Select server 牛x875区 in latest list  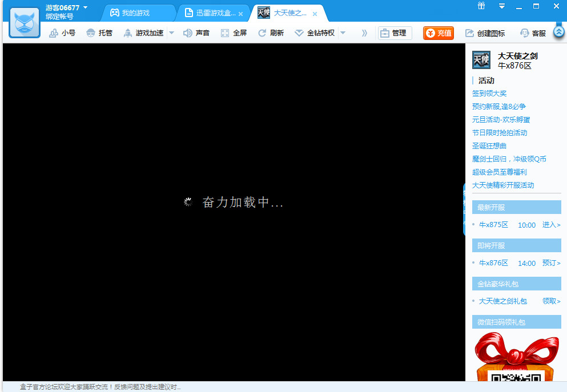(493, 225)
